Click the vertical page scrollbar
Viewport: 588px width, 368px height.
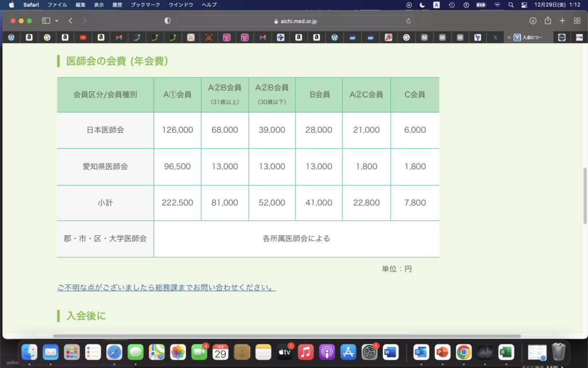(x=585, y=195)
